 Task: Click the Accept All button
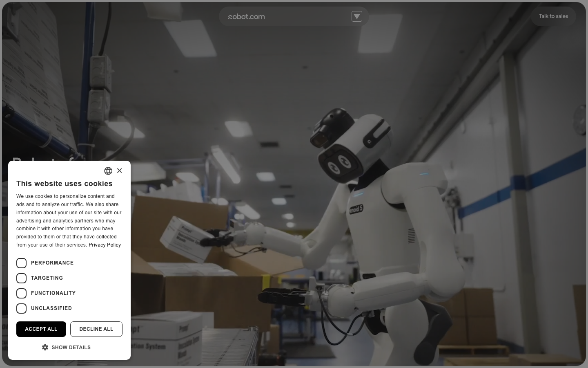coord(41,329)
